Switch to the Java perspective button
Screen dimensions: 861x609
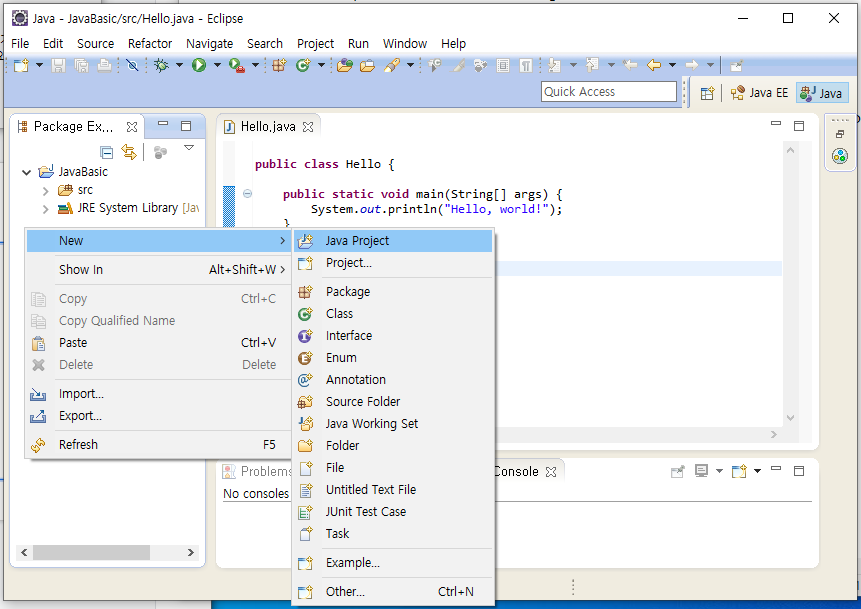(x=822, y=93)
